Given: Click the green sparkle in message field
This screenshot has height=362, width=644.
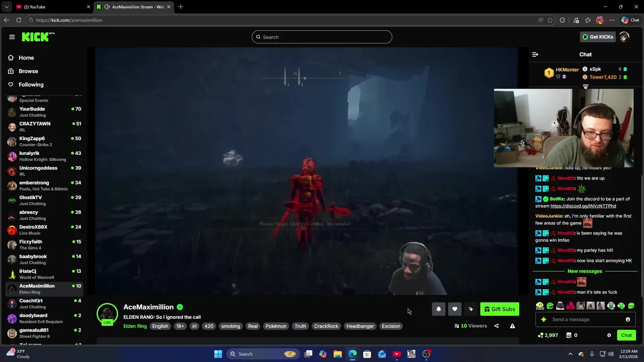Looking at the screenshot, I should 543,319.
